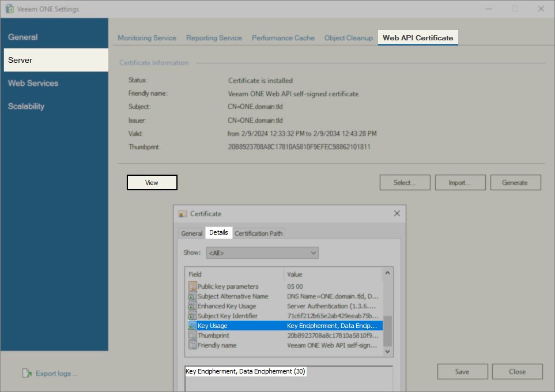Click the Select... button
555x392 pixels.
[405, 182]
